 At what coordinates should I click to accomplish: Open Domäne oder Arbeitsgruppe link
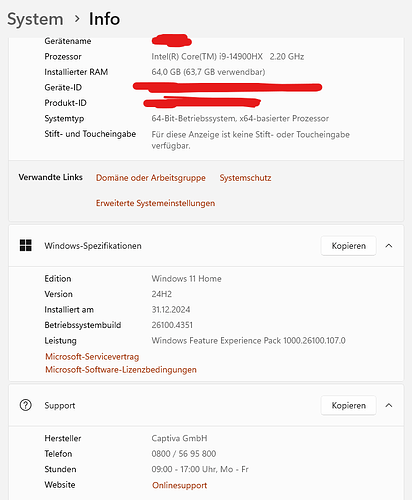tap(151, 178)
